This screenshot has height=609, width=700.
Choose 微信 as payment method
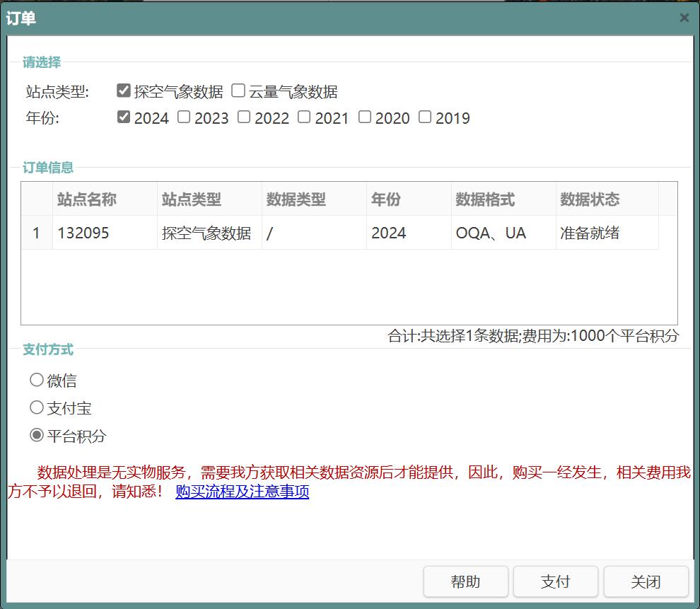click(37, 381)
